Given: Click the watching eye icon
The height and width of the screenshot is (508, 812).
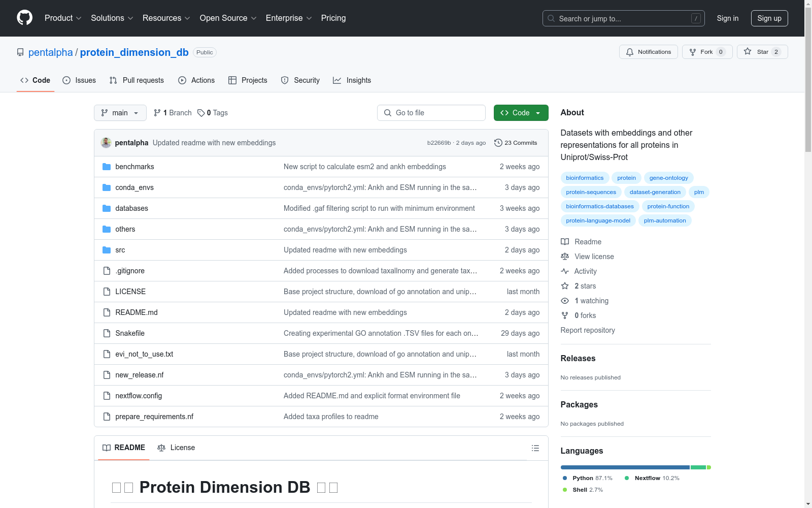Looking at the screenshot, I should 565,301.
